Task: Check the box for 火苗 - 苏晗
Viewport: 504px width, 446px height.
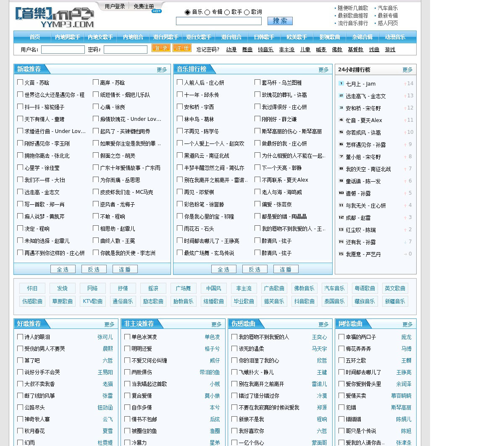Action: [20, 82]
